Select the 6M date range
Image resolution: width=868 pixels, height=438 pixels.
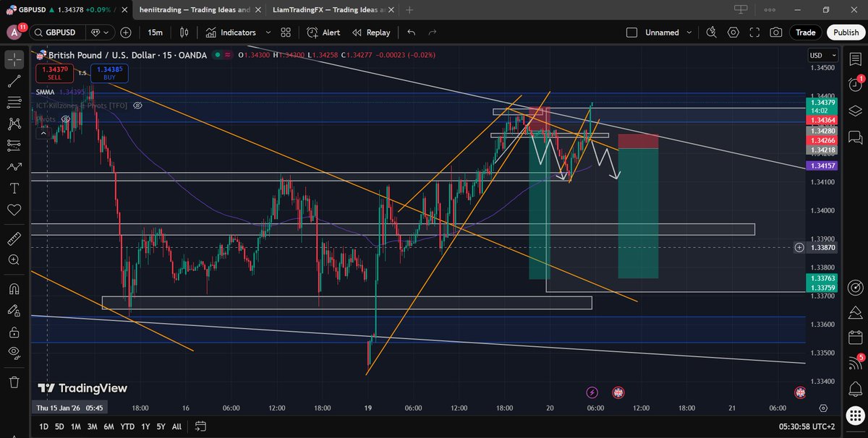(x=109, y=426)
